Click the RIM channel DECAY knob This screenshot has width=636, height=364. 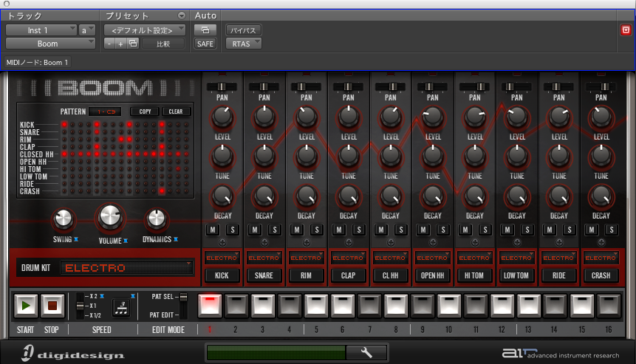pos(307,196)
